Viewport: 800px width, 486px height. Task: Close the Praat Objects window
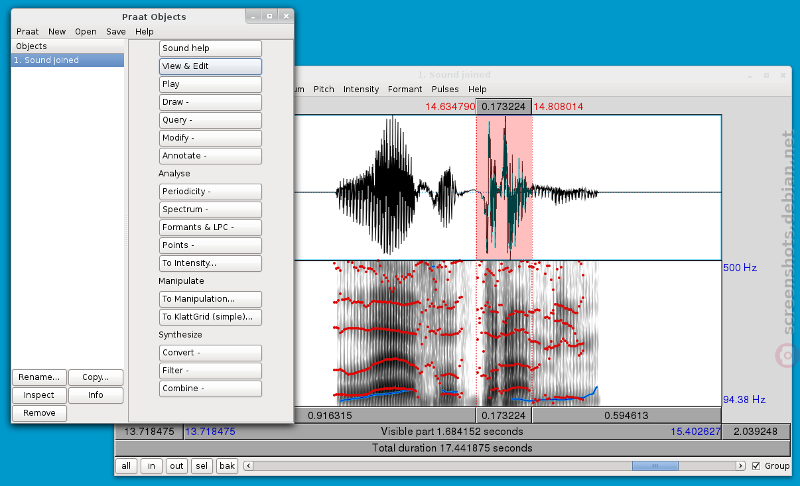coord(286,16)
